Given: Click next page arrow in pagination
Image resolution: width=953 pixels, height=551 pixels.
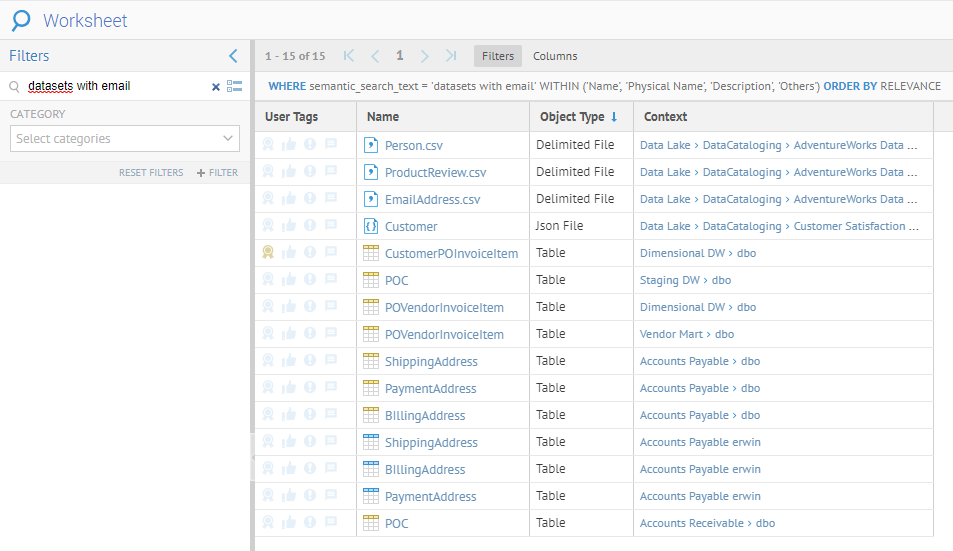Looking at the screenshot, I should point(425,56).
